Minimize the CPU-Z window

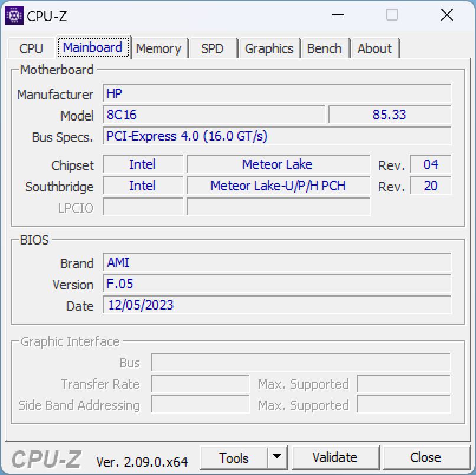click(x=338, y=15)
